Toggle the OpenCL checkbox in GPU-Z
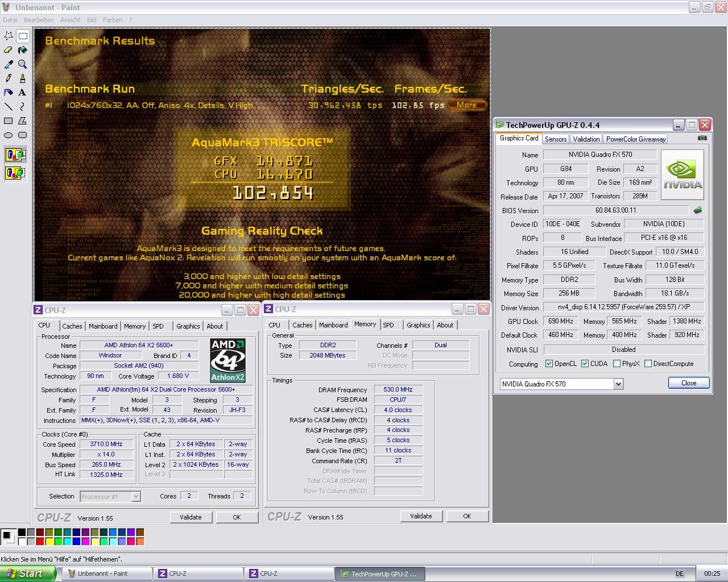The image size is (728, 582). (549, 364)
